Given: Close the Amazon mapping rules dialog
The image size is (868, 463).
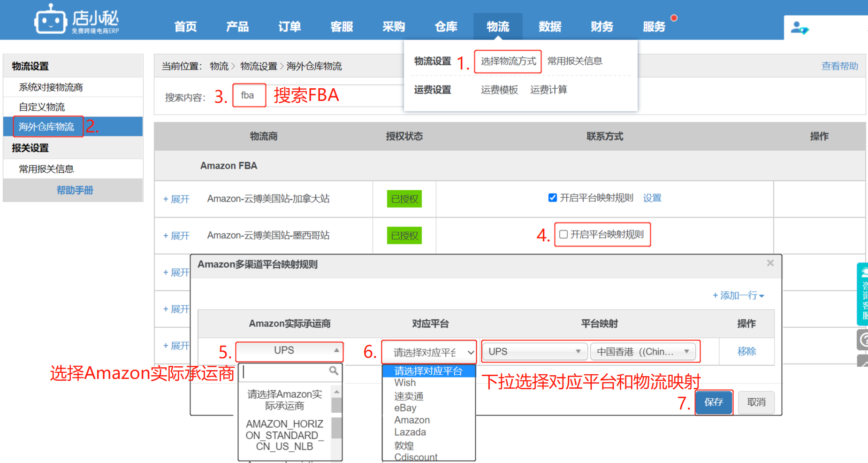Looking at the screenshot, I should click(x=770, y=263).
